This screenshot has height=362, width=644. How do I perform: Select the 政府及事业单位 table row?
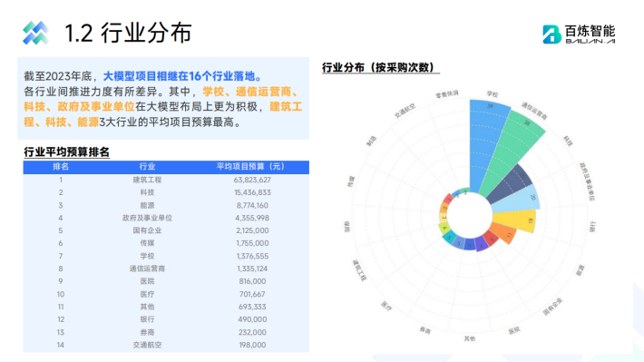(x=166, y=218)
